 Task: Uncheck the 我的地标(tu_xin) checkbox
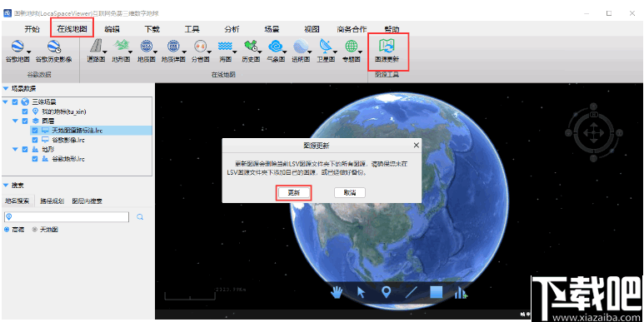pyautogui.click(x=25, y=111)
